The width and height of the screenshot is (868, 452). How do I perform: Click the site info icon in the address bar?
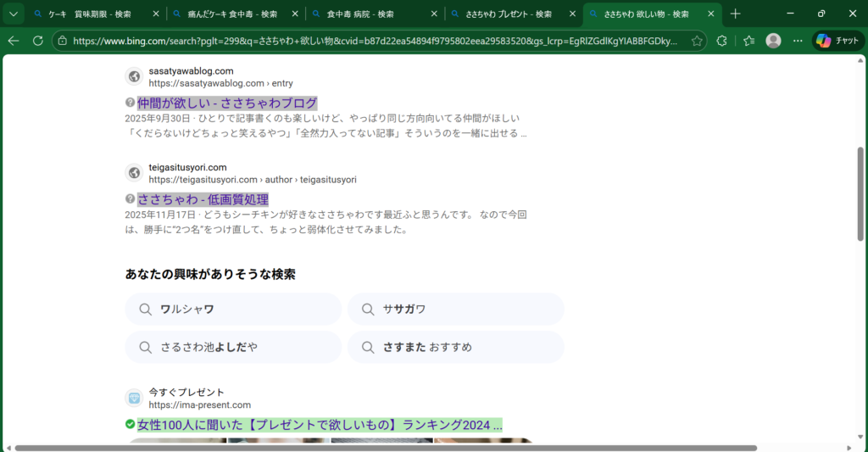(x=62, y=41)
